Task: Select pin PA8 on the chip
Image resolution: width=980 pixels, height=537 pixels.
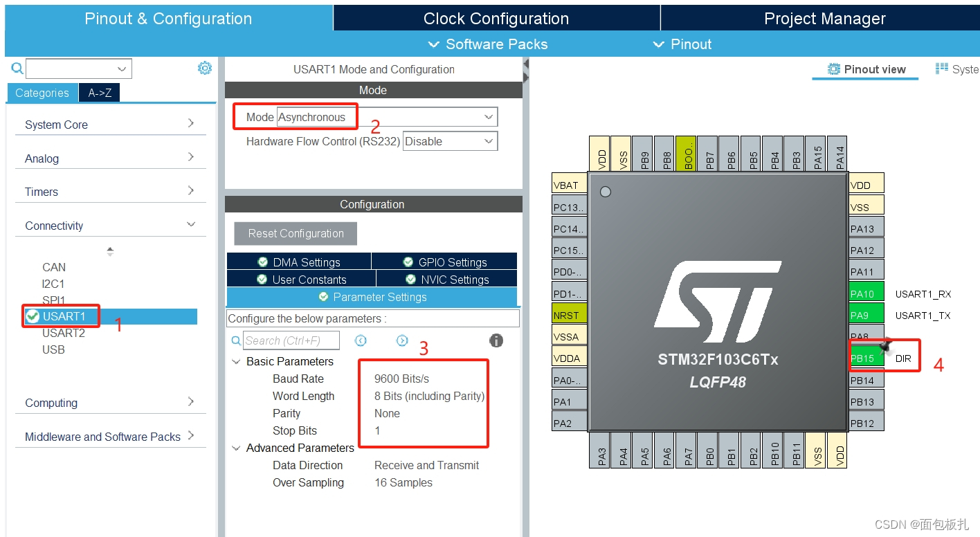Action: pos(866,336)
